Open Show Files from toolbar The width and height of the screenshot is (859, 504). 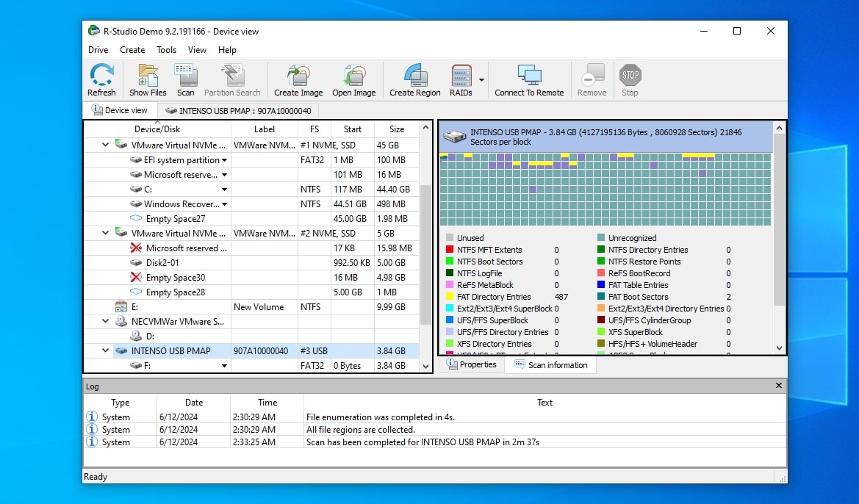point(148,75)
